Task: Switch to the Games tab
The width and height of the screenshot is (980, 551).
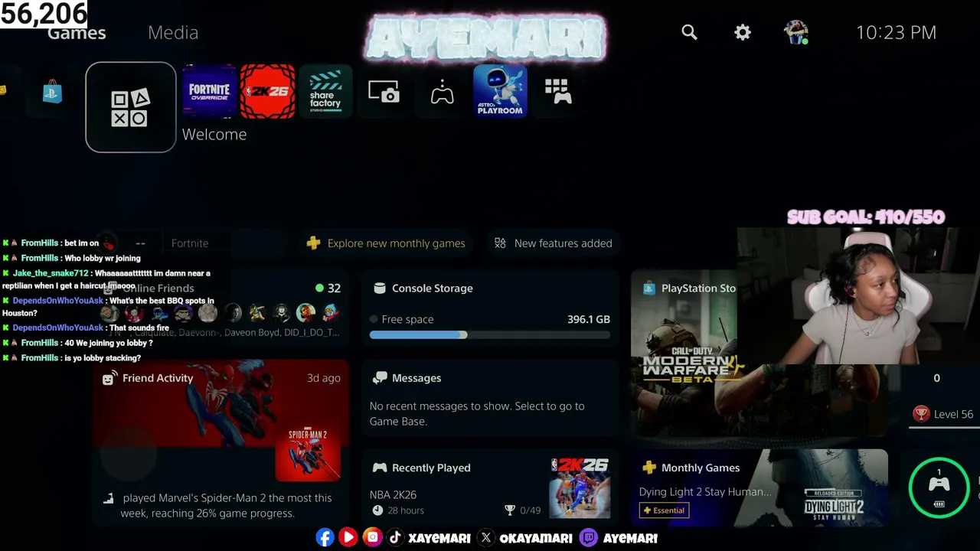Action: pos(77,32)
